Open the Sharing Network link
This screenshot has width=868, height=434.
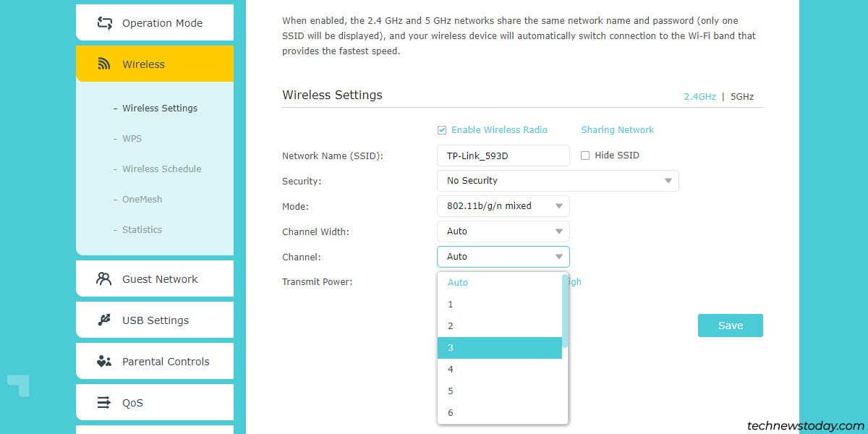click(618, 130)
